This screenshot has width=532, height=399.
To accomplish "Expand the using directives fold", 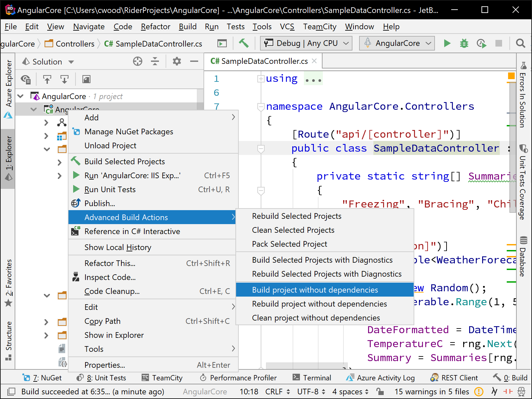I will [x=261, y=79].
